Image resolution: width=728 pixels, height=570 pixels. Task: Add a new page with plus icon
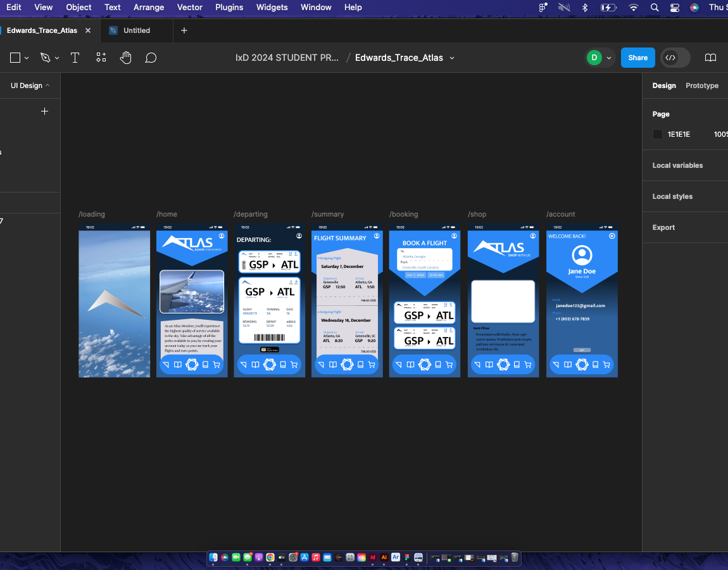44,111
